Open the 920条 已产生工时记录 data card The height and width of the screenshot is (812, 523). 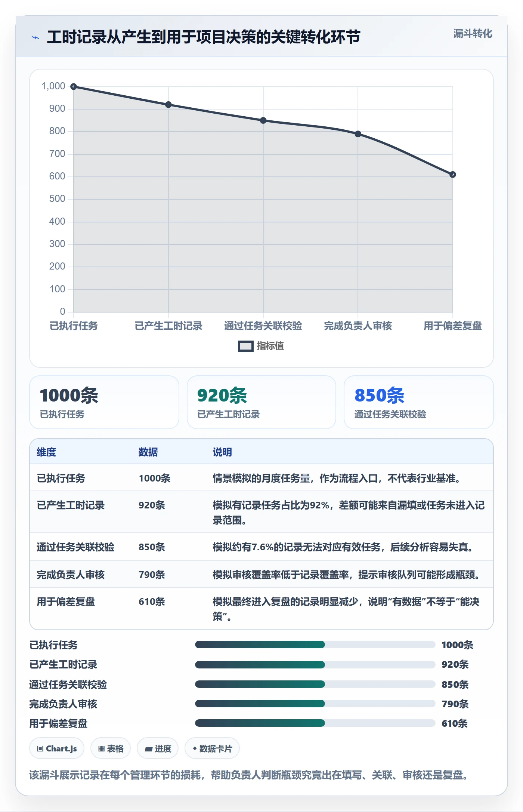(261, 402)
